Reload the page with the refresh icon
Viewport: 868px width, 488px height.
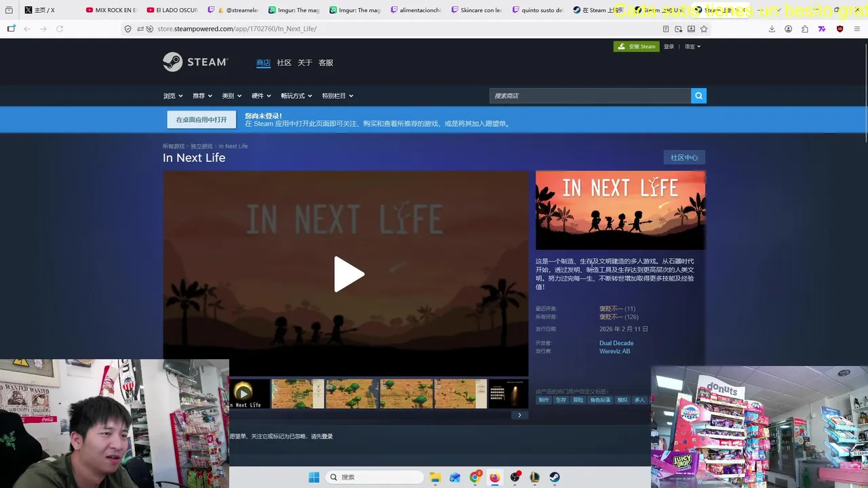(x=60, y=28)
